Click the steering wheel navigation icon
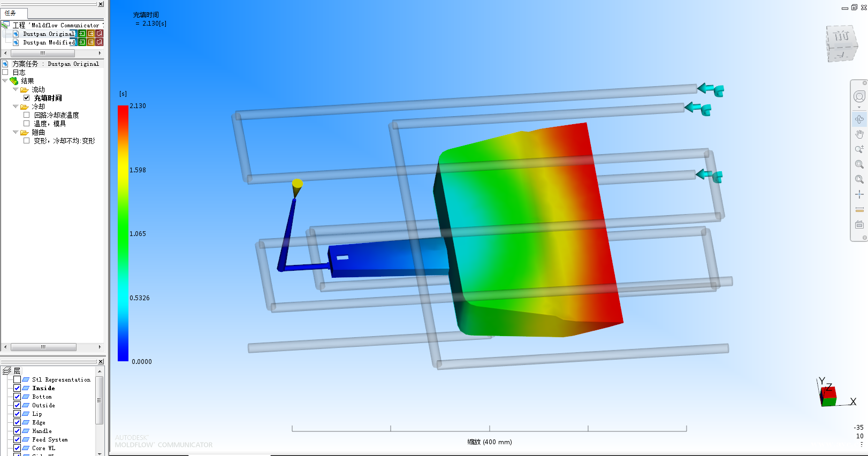This screenshot has height=456, width=868. [859, 96]
